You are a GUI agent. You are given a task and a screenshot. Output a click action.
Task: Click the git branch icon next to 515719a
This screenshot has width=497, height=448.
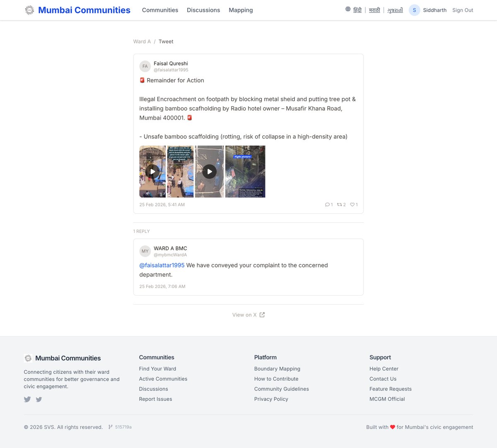pos(110,427)
